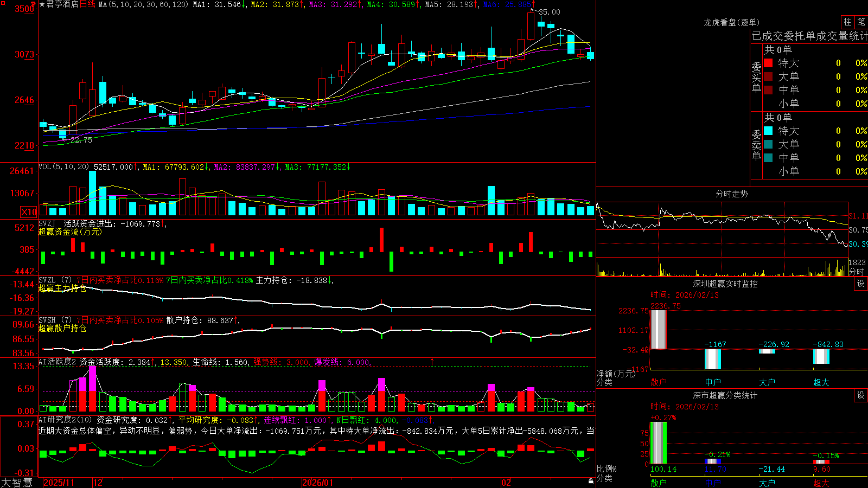The image size is (868, 488).
Task: Click the 日线 period label
Action: click(87, 4)
